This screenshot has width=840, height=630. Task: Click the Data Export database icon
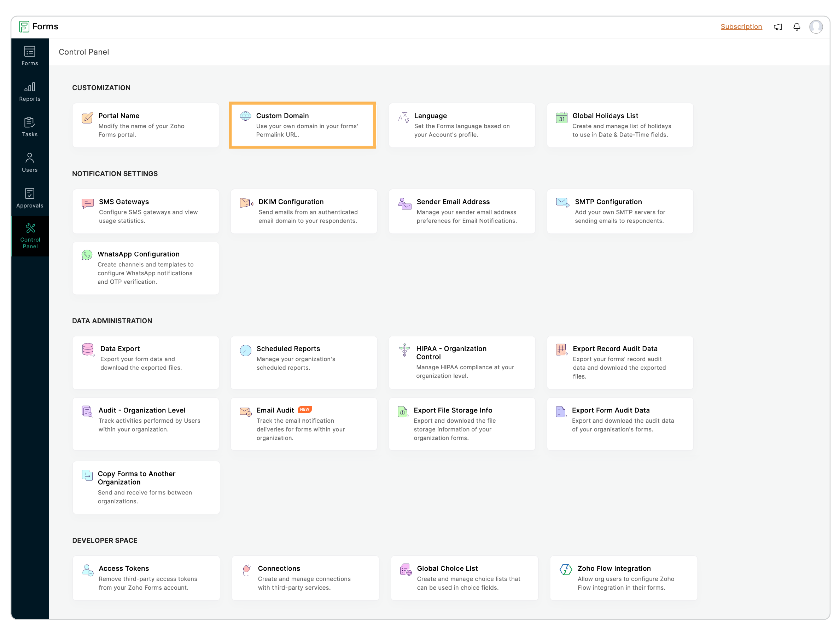[x=88, y=349]
